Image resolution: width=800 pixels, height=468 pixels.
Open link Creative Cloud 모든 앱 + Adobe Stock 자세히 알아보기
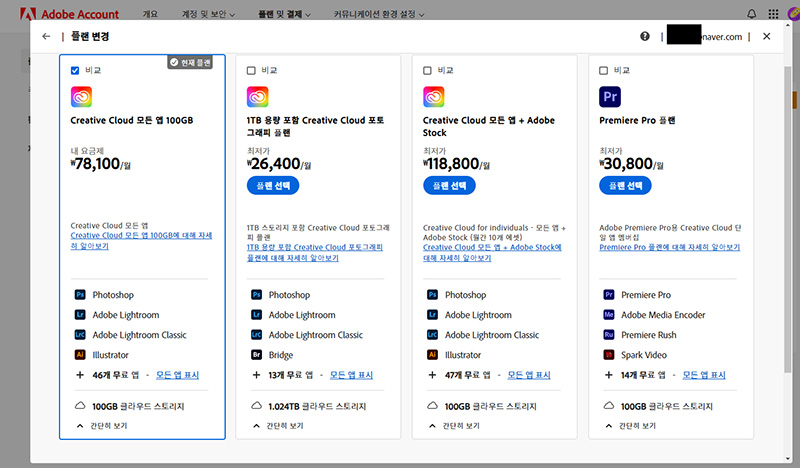coord(492,253)
